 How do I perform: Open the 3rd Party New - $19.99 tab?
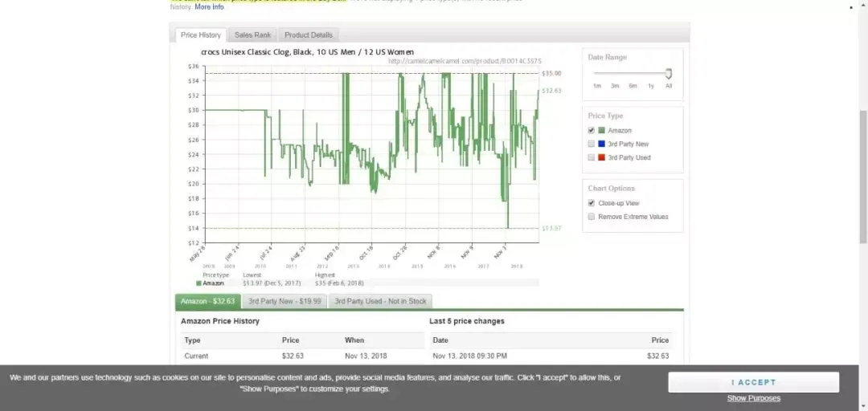pyautogui.click(x=284, y=301)
